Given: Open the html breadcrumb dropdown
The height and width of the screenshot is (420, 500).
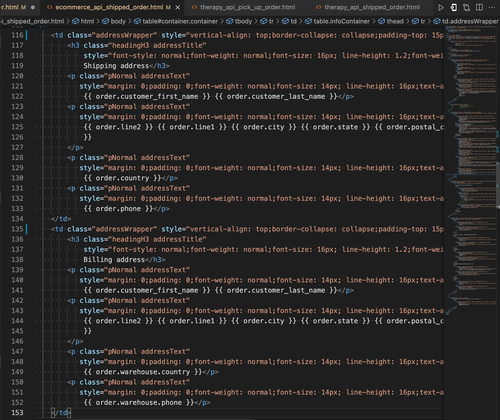Looking at the screenshot, I should [x=83, y=21].
